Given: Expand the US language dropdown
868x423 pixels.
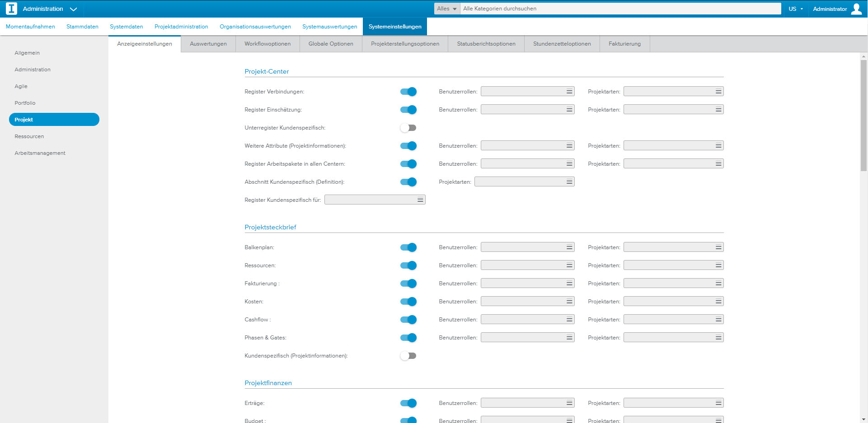Looking at the screenshot, I should (x=795, y=8).
